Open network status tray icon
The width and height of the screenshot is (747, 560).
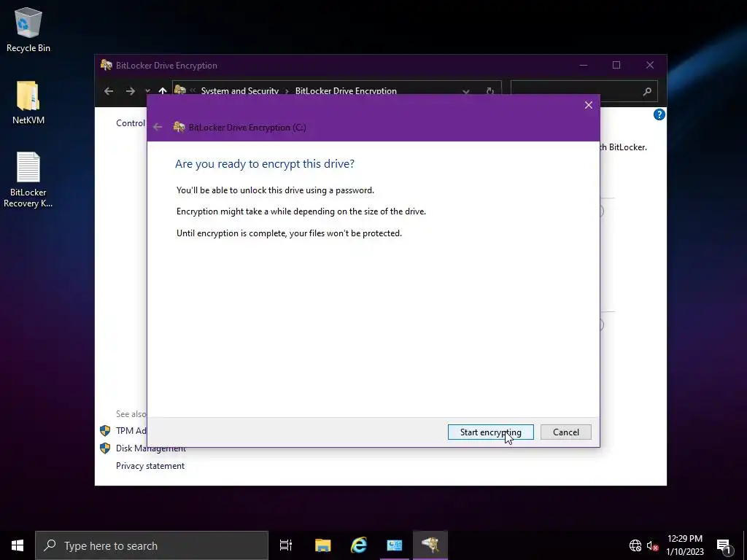(635, 545)
